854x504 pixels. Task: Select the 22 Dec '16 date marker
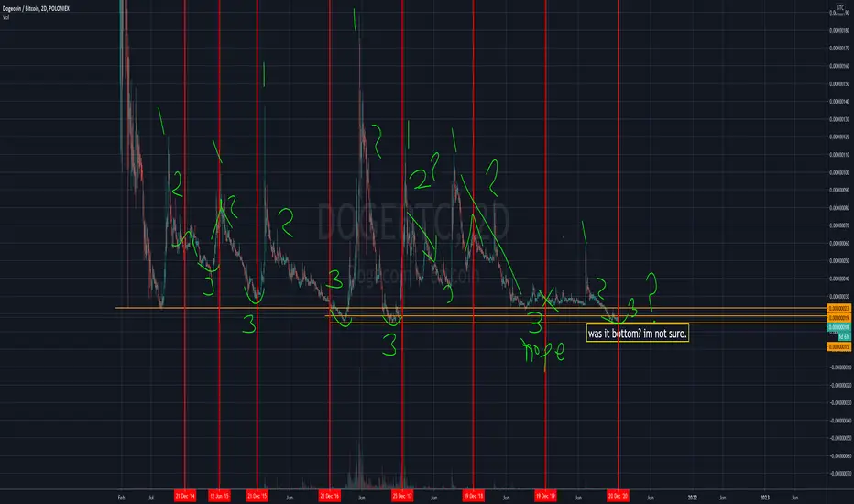click(330, 496)
